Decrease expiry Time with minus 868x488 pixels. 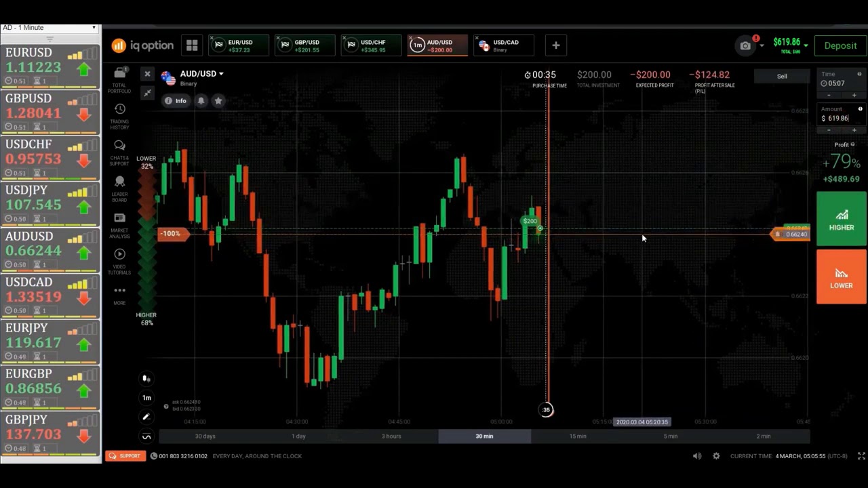pyautogui.click(x=829, y=95)
